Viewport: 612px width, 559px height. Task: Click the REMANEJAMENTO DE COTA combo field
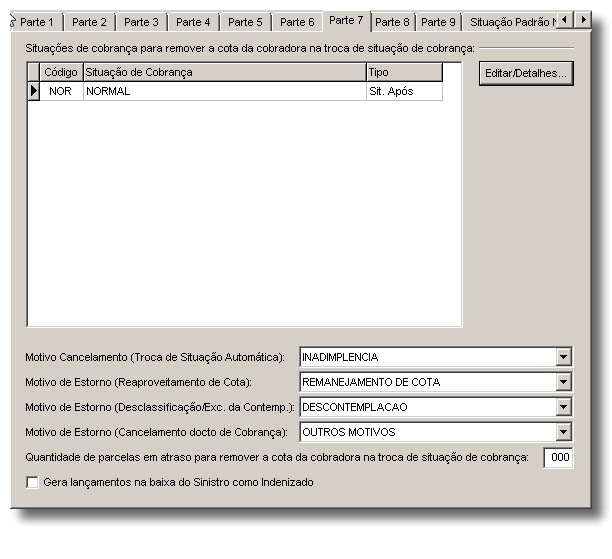click(436, 382)
